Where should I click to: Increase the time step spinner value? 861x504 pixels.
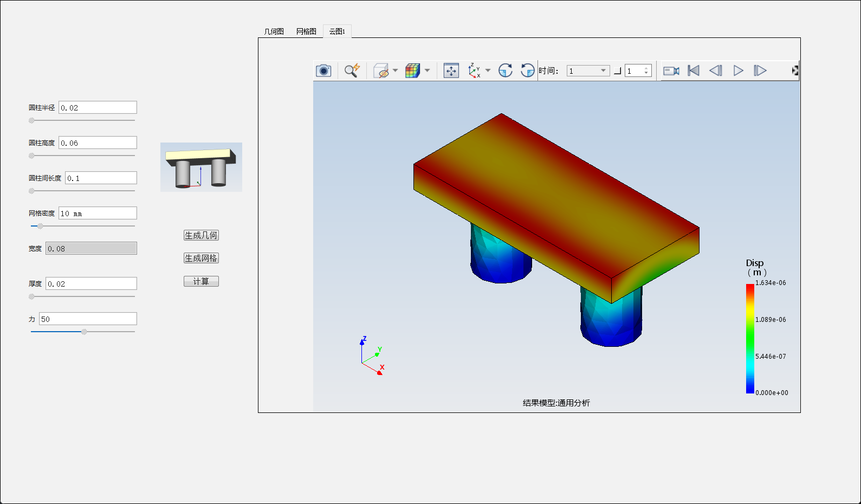646,69
